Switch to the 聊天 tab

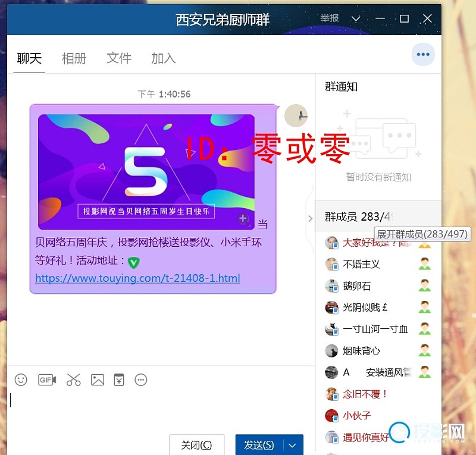coord(29,58)
